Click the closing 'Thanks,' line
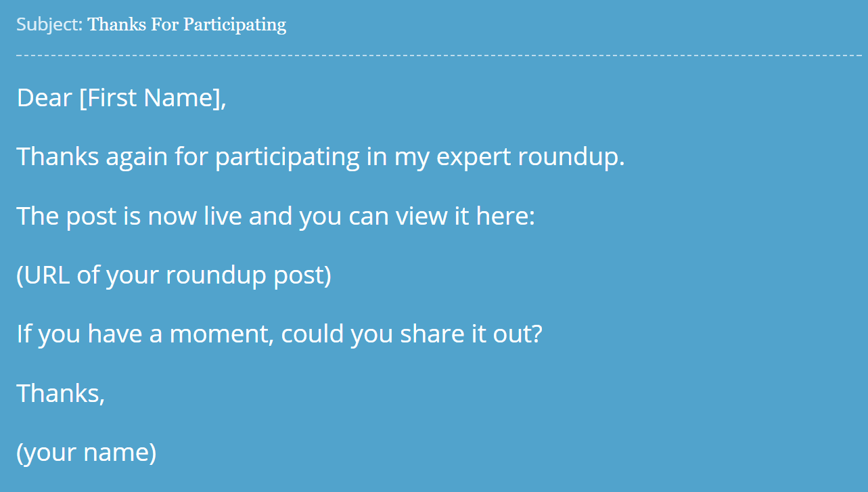This screenshot has width=868, height=492. point(60,393)
